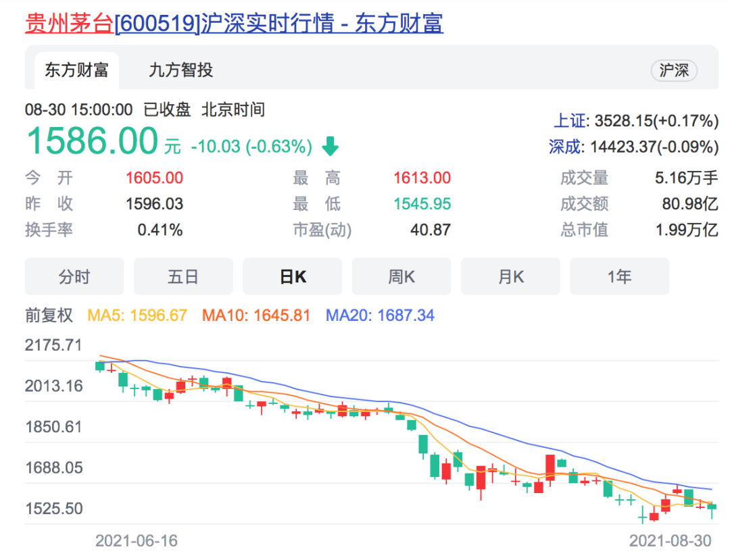Open the 沪深 market selector

point(673,70)
